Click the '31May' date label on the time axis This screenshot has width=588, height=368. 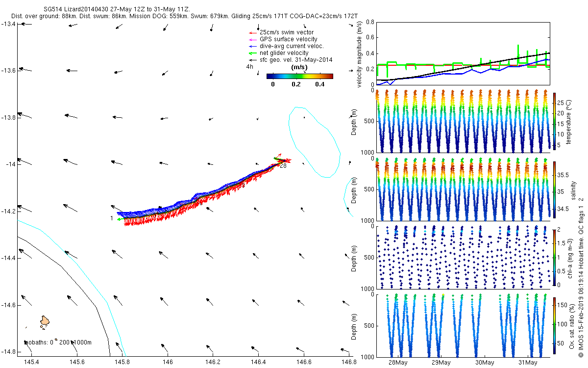[528, 363]
